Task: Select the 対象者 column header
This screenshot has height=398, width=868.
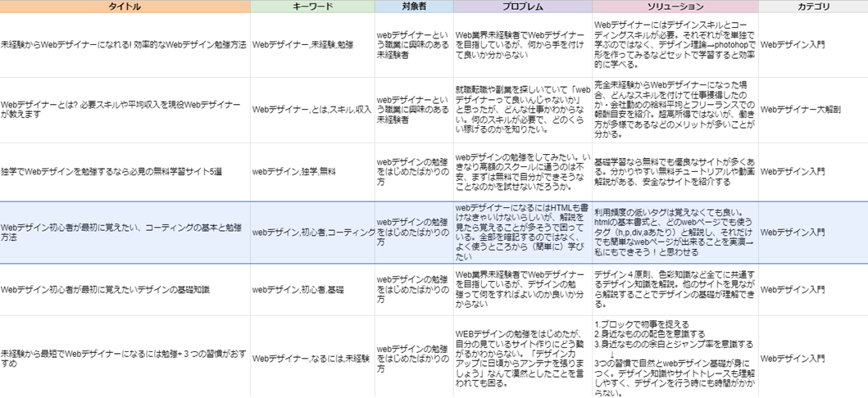Action: [x=414, y=7]
